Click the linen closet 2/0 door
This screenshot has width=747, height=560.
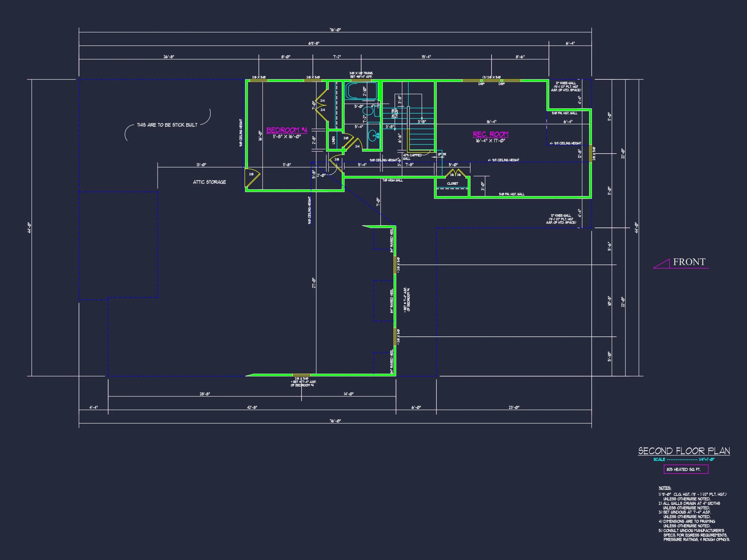click(x=348, y=141)
